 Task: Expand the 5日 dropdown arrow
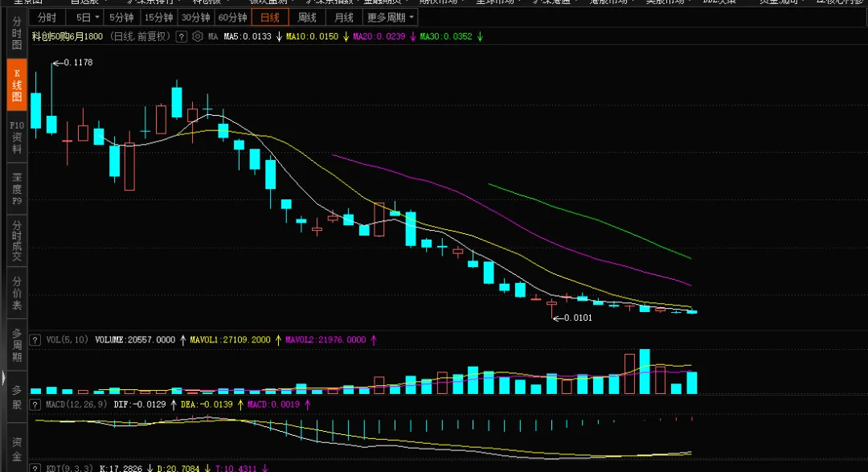(97, 18)
